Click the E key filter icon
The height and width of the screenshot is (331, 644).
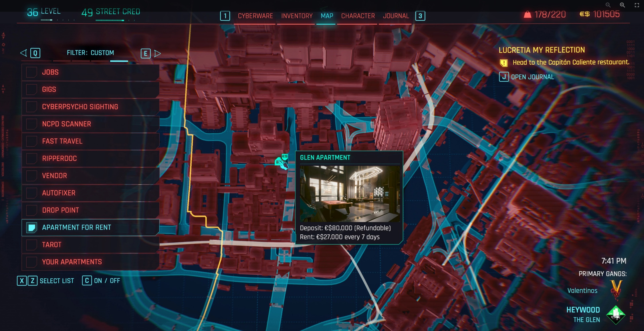pos(146,53)
